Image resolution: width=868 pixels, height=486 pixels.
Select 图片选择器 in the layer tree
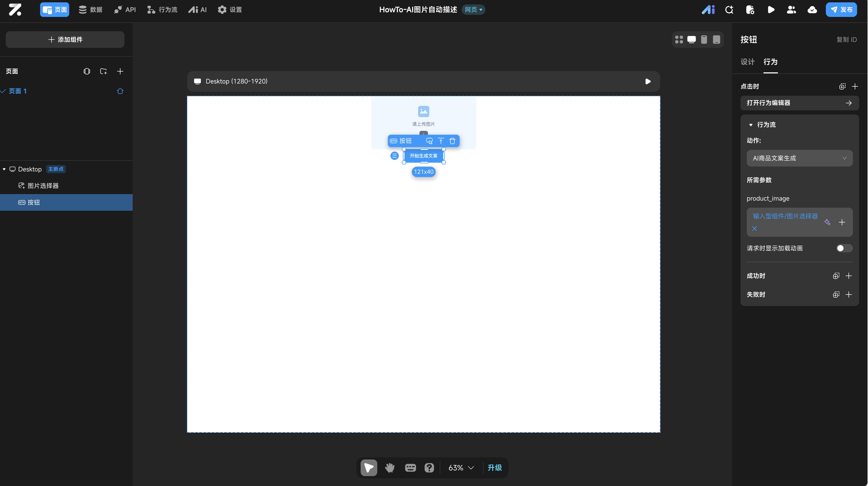(x=43, y=186)
